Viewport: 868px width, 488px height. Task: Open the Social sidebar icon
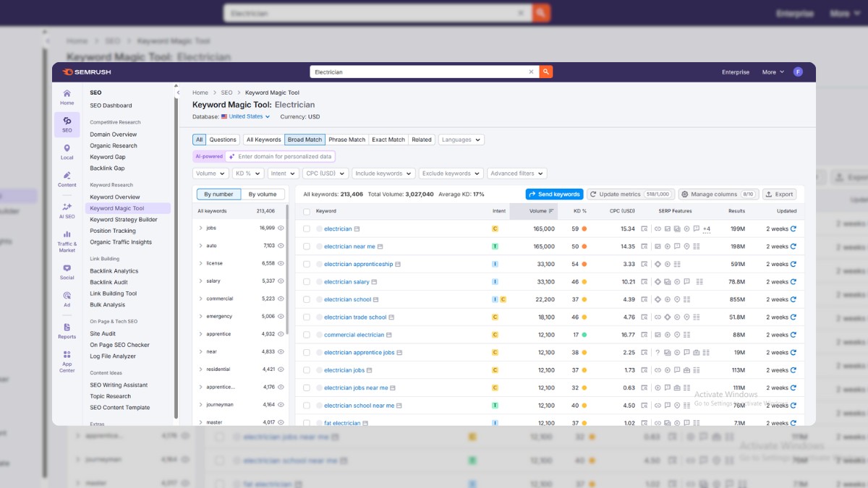coord(67,271)
